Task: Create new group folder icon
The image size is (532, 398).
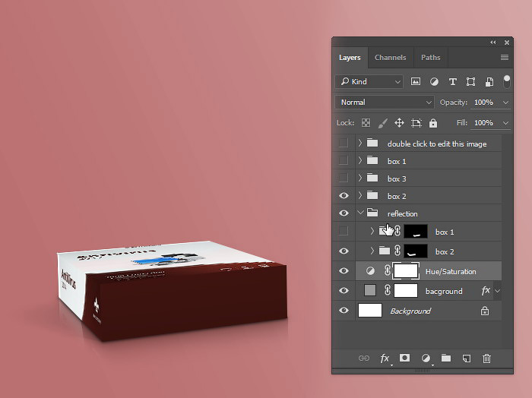Action: pyautogui.click(x=446, y=358)
